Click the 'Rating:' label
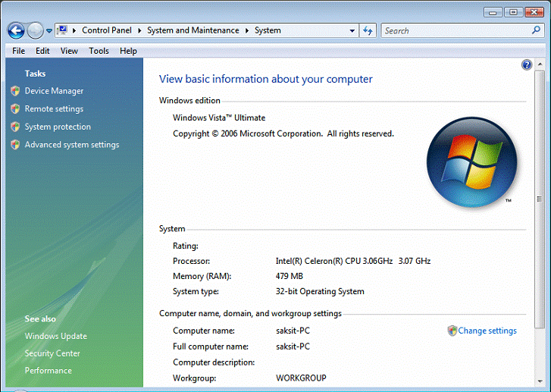This screenshot has height=392, width=551. 186,246
